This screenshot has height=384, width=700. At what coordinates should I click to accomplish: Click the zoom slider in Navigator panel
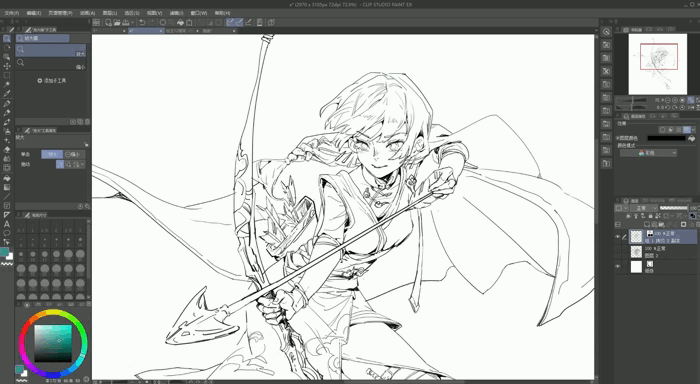[x=632, y=100]
